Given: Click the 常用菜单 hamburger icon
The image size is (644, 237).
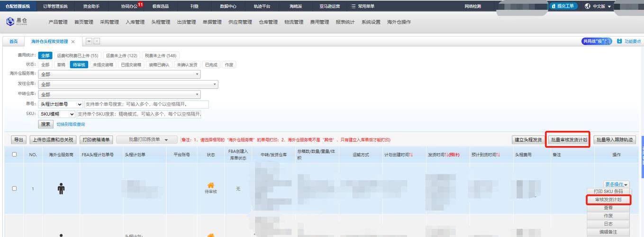Looking at the screenshot, I should 353,6.
